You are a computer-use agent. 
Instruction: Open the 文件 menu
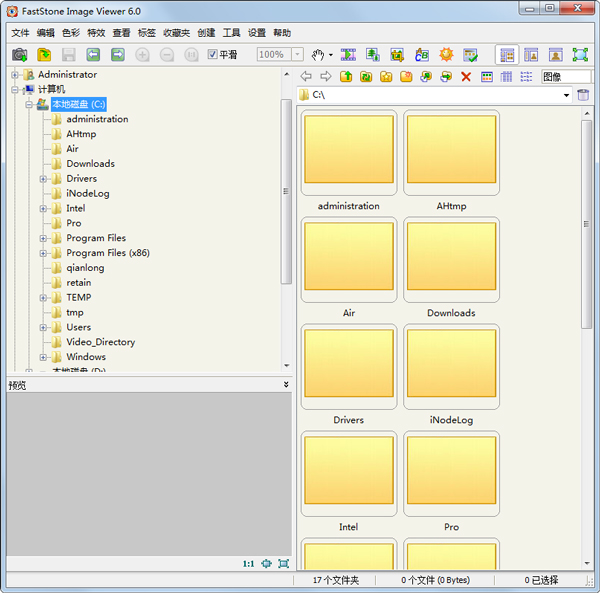pos(20,33)
